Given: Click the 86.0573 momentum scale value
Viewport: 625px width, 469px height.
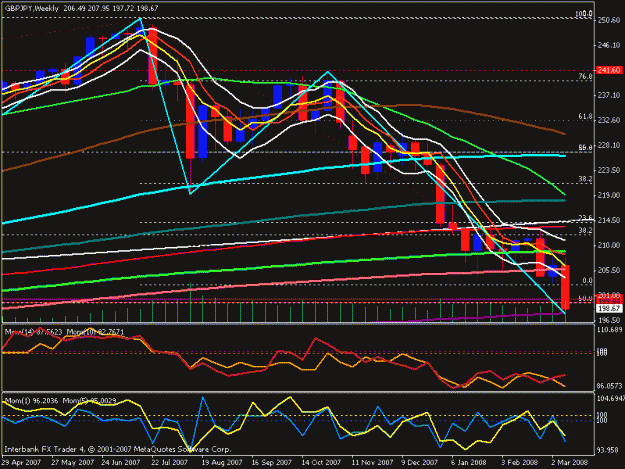Looking at the screenshot, I should click(610, 386).
